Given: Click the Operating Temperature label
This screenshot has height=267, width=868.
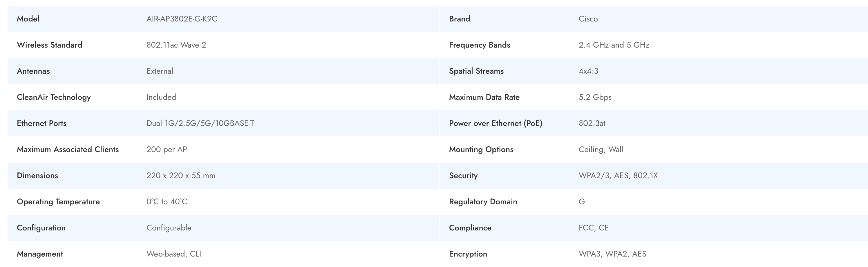Looking at the screenshot, I should pos(58,202).
